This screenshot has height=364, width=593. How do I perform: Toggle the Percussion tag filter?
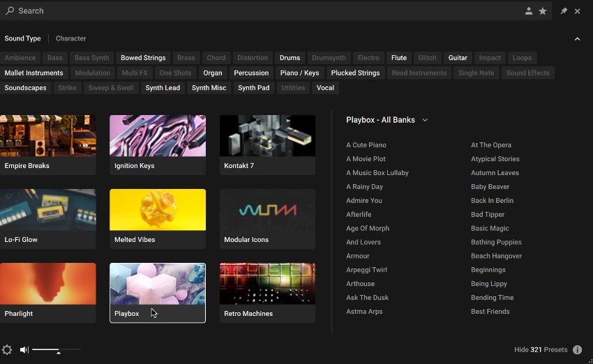251,73
